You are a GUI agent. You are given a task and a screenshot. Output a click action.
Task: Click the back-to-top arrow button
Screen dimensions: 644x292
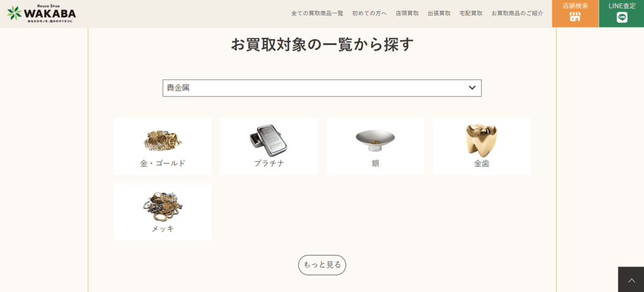pos(631,279)
